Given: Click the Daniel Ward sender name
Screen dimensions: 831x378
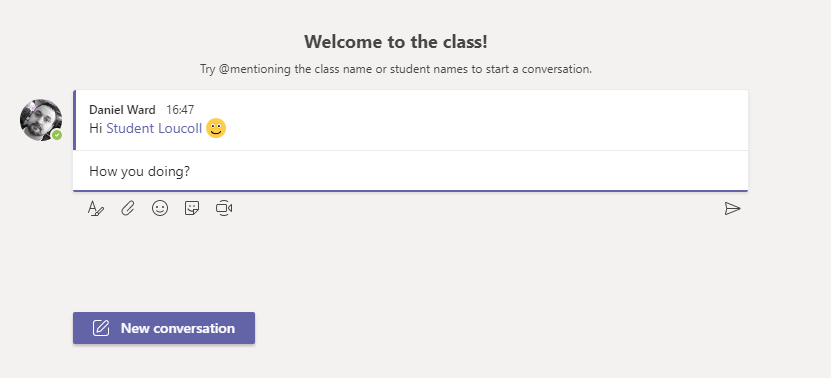Looking at the screenshot, I should 122,110.
